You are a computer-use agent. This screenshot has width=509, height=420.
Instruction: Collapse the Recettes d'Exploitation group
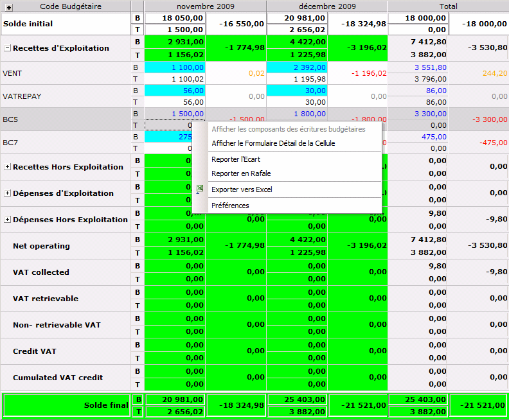[8, 48]
